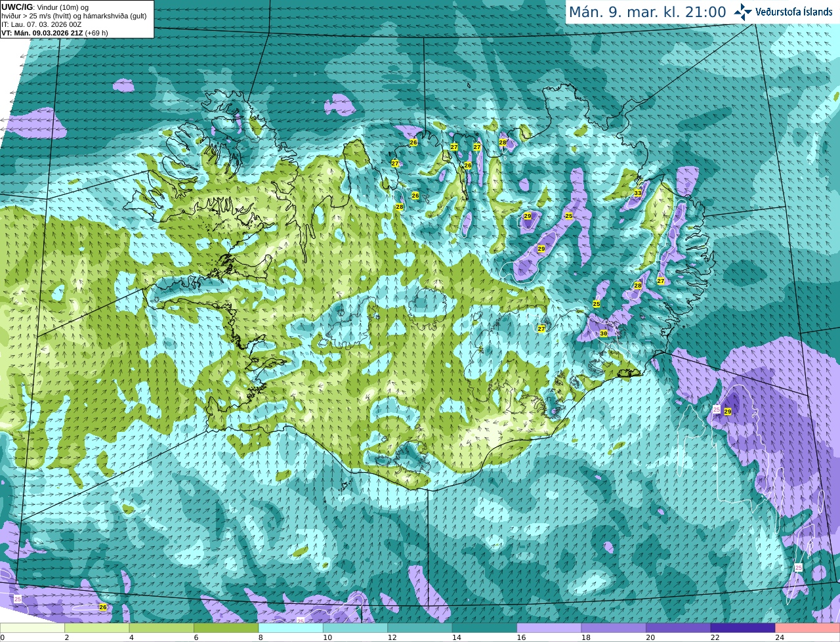The width and height of the screenshot is (840, 642).
Task: Pick the light yellow-green 2–4 m/s swatch
Action: click(97, 628)
